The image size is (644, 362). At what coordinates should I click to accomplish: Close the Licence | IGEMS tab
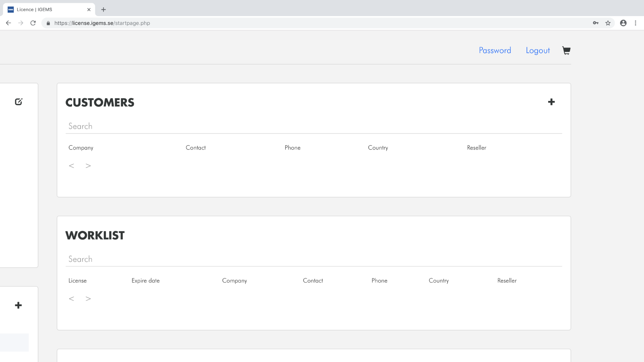click(89, 10)
